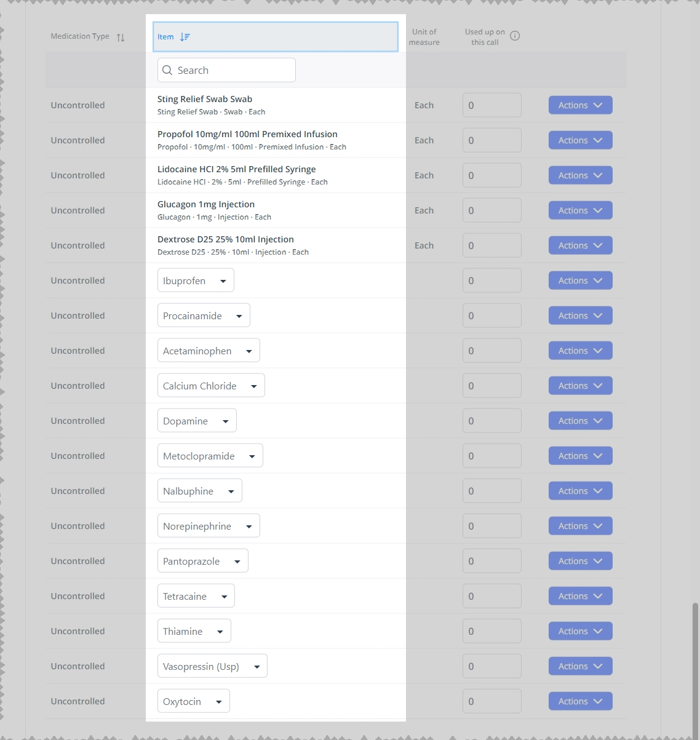This screenshot has width=700, height=740.
Task: Click Actions chevron on Oxytocin row
Action: 598,701
